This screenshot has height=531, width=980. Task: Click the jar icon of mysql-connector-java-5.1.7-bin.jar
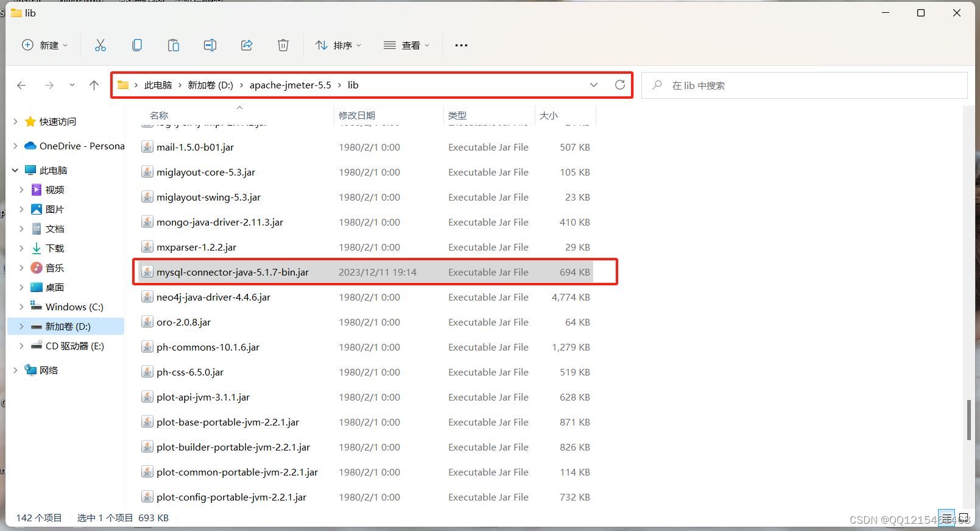click(147, 272)
